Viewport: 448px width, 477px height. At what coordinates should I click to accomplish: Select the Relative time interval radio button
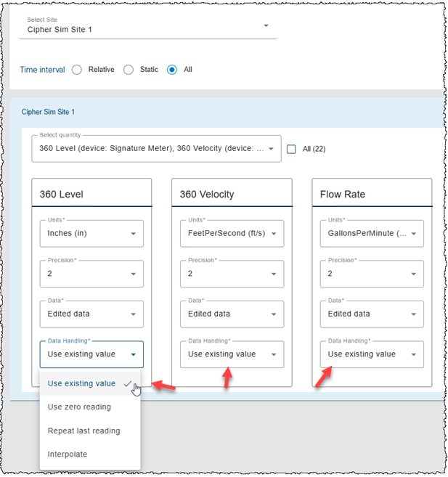tap(77, 70)
